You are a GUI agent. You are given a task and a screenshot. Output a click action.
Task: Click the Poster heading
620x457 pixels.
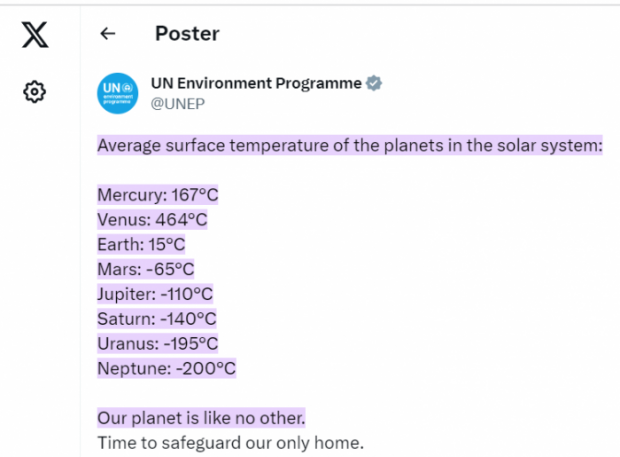(x=187, y=34)
